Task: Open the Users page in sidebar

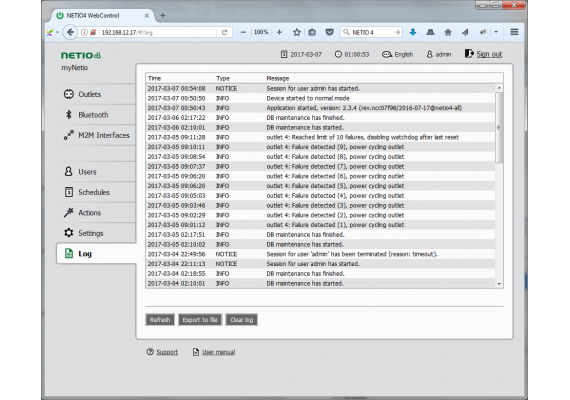Action: point(96,172)
